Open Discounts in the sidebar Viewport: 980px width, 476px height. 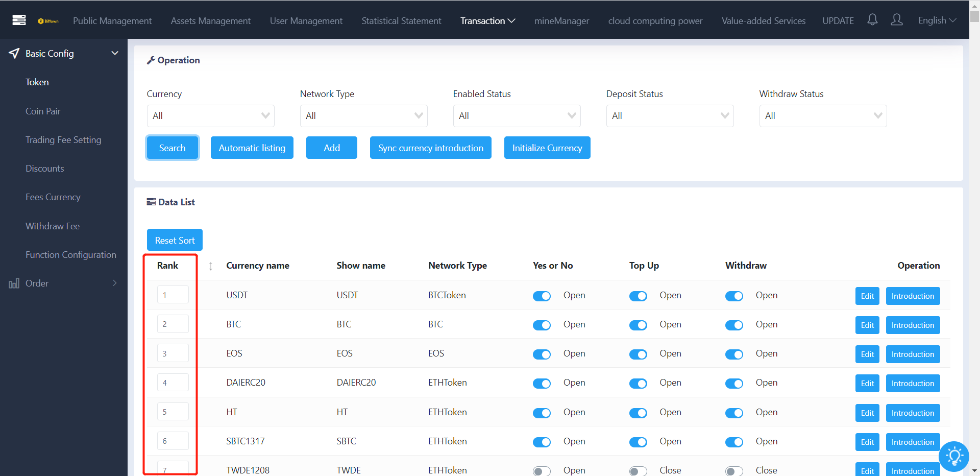click(x=45, y=169)
